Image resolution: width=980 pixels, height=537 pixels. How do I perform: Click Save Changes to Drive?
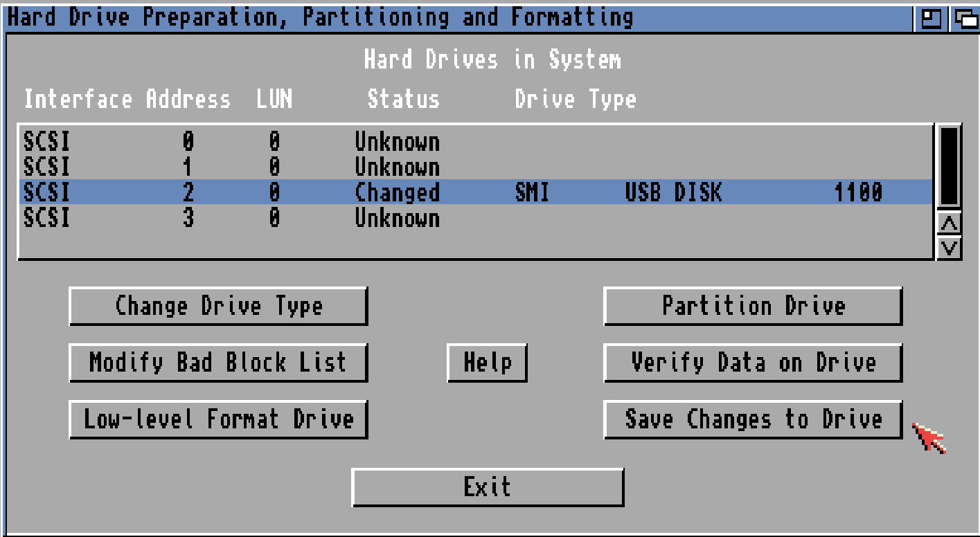pos(753,419)
